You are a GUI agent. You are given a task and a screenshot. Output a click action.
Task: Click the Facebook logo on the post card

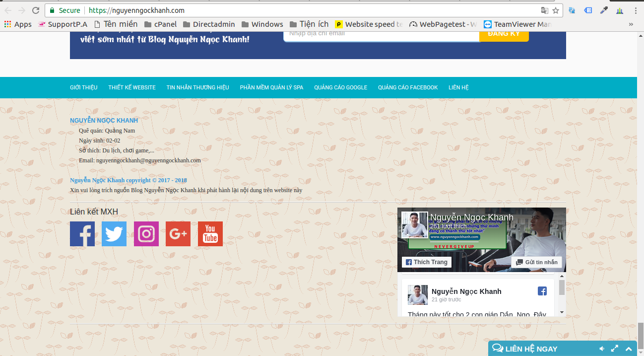pos(542,291)
